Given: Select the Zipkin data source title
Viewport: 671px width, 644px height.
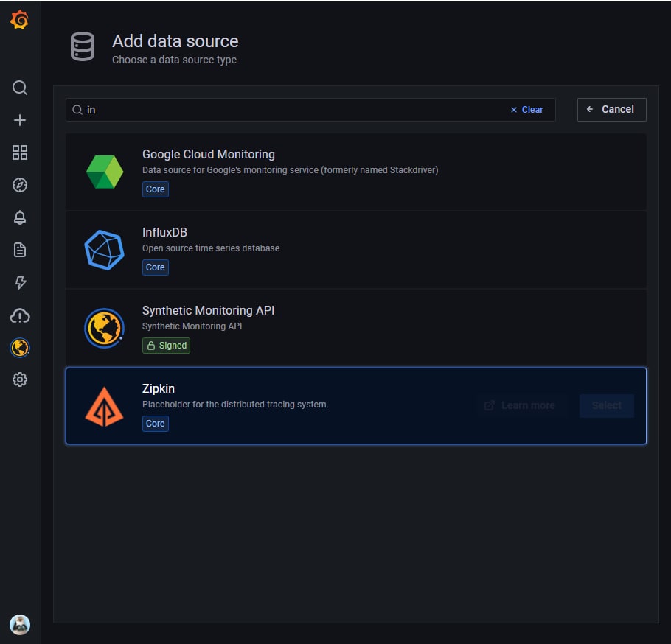Looking at the screenshot, I should pyautogui.click(x=159, y=389).
